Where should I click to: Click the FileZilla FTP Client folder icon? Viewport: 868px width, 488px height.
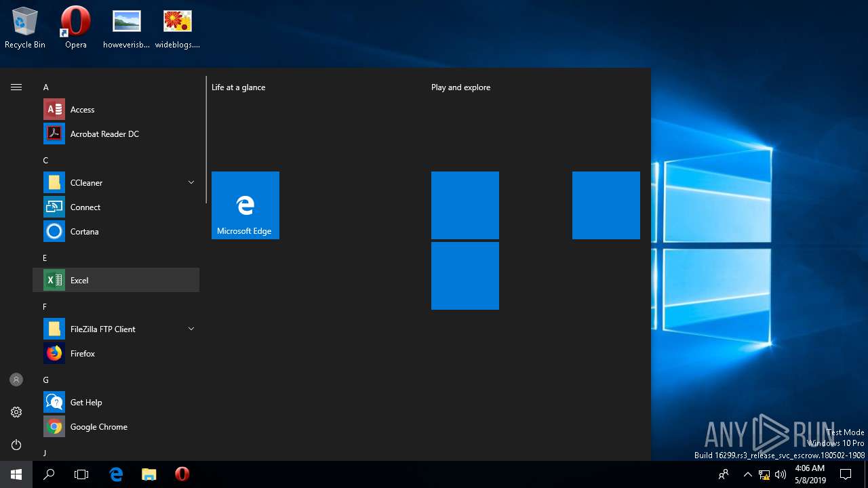coord(54,329)
